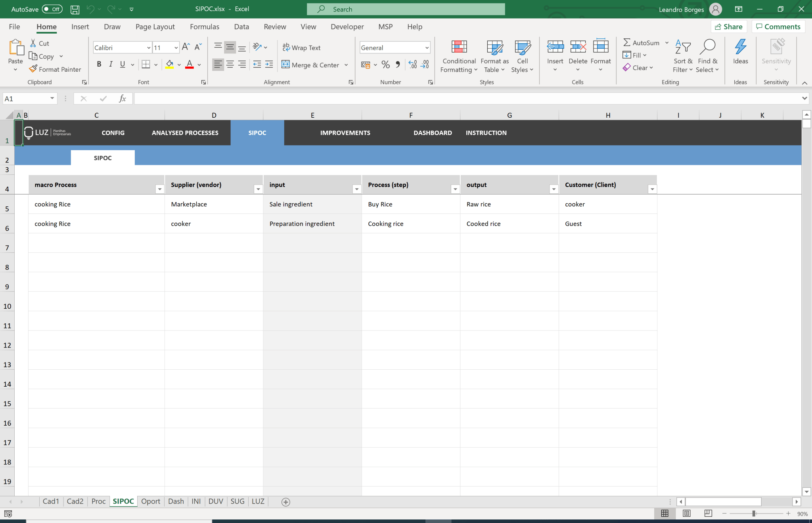Open the Dash sheet tab

click(176, 501)
